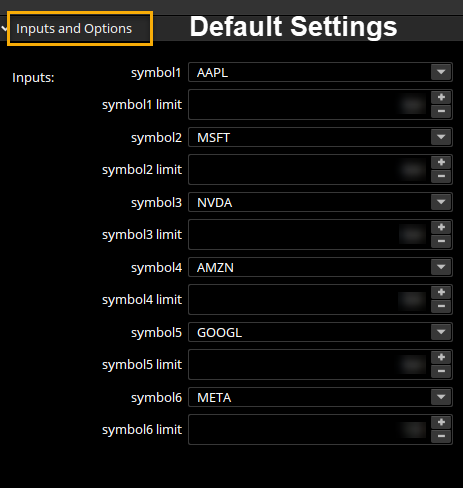463x488 pixels.
Task: Increase symbol6 limit with plus button
Action: (441, 422)
